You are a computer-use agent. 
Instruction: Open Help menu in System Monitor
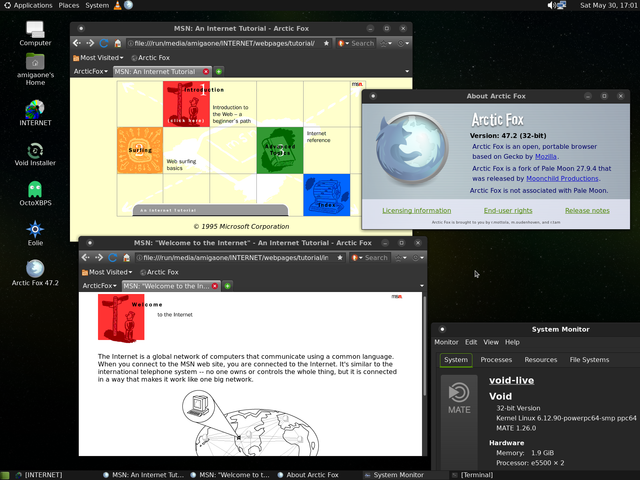512,342
